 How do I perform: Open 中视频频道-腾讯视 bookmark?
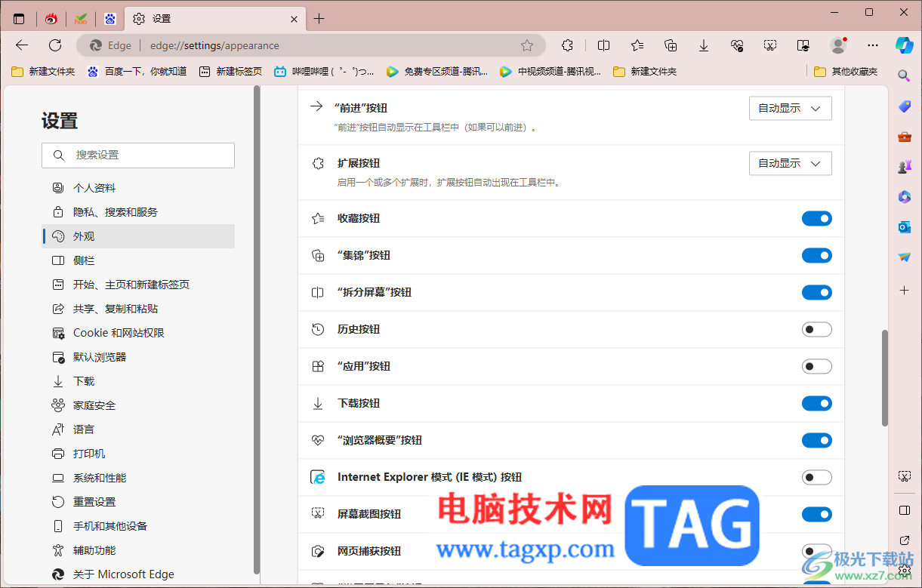coord(550,72)
